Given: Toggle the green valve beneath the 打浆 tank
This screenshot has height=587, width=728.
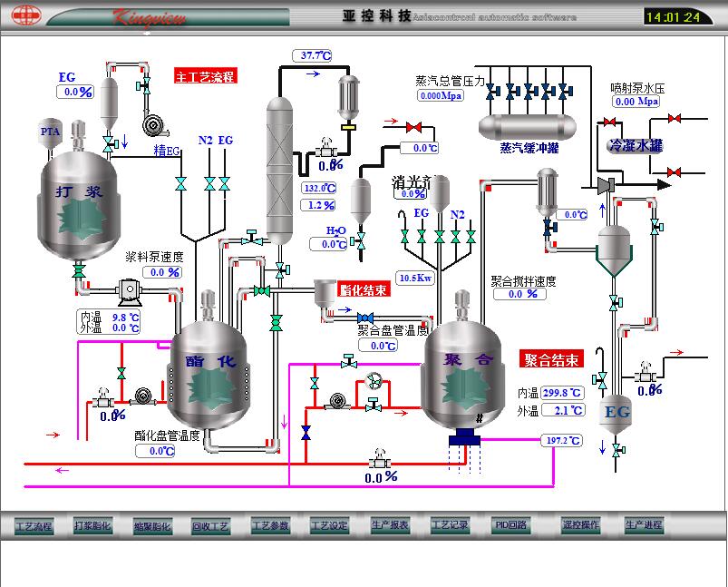Looking at the screenshot, I should click(79, 271).
